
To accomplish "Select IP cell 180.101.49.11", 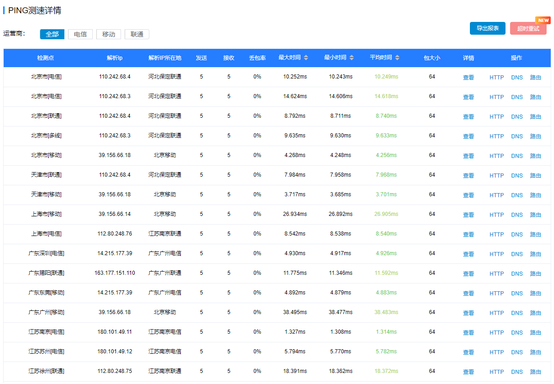I will [115, 332].
